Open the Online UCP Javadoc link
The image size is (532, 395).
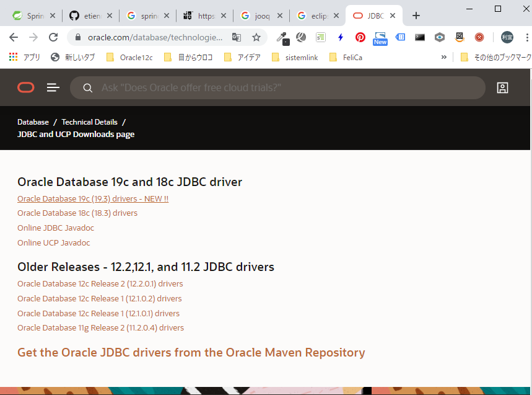54,243
